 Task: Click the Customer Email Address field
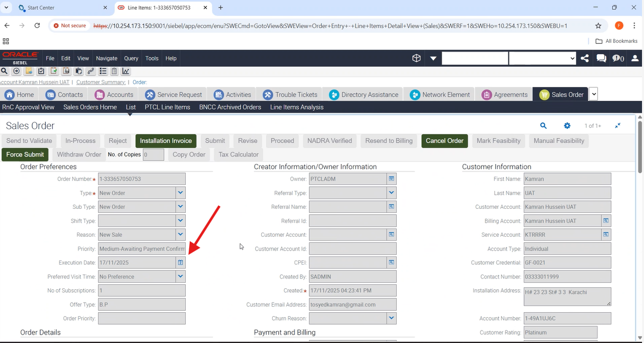353,304
